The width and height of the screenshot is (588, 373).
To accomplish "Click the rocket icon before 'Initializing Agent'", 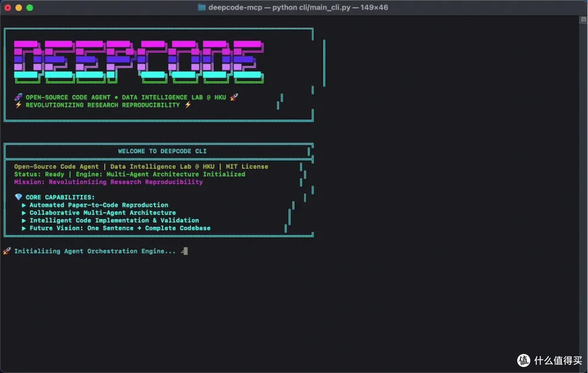I will click(x=7, y=251).
